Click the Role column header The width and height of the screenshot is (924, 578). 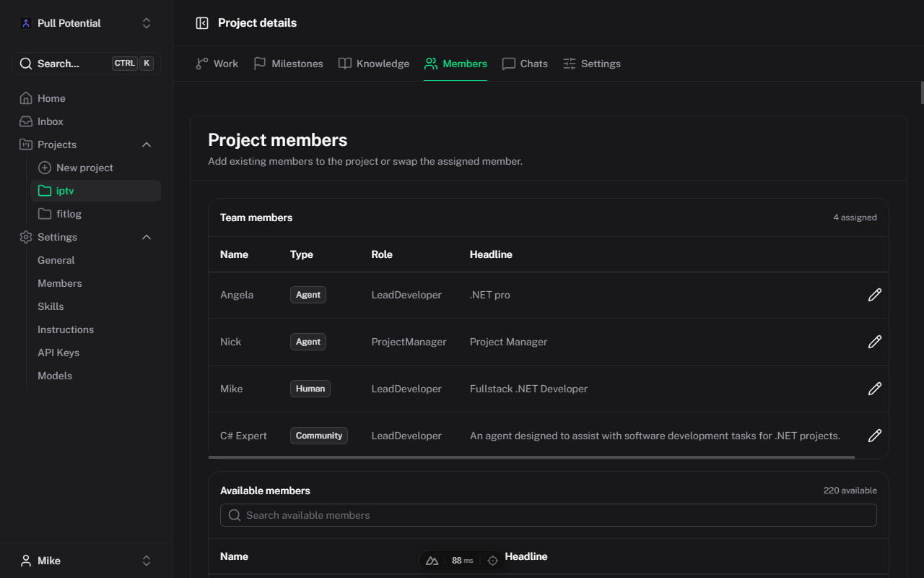pyautogui.click(x=382, y=254)
